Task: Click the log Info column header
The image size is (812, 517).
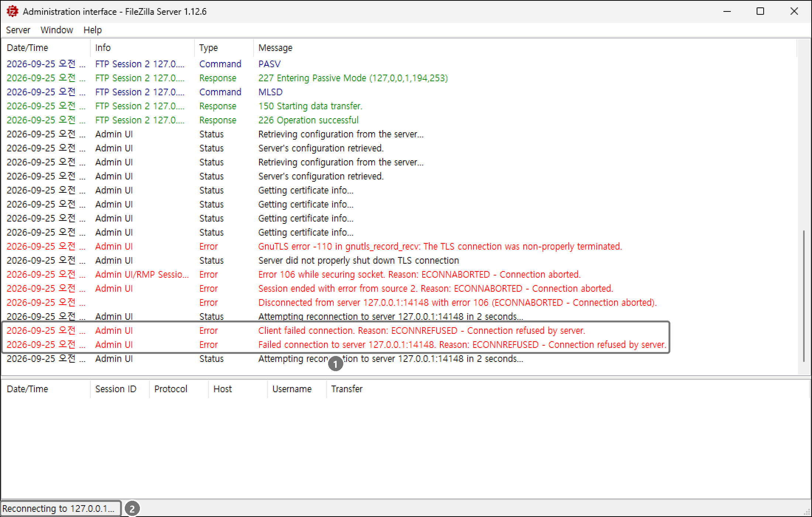Action: 142,48
